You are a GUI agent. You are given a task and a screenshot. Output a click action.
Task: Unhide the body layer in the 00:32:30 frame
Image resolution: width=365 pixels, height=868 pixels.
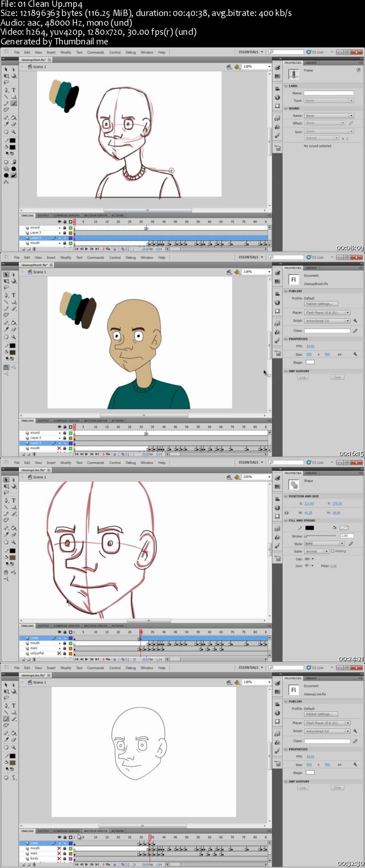[59, 858]
